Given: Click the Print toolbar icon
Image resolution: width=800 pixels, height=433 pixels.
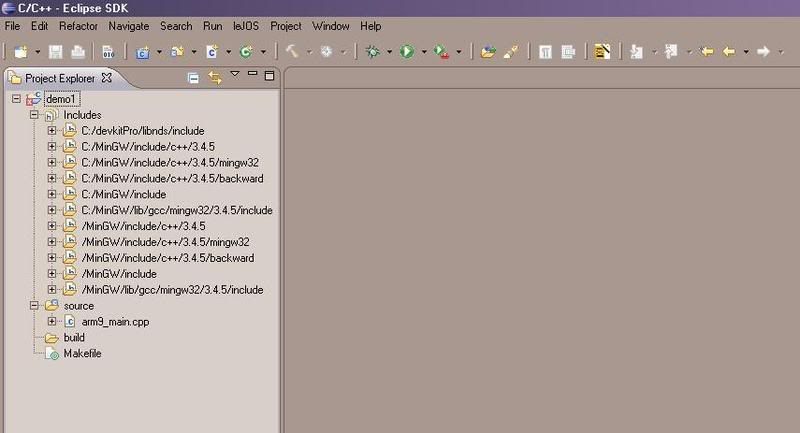Looking at the screenshot, I should (78, 52).
